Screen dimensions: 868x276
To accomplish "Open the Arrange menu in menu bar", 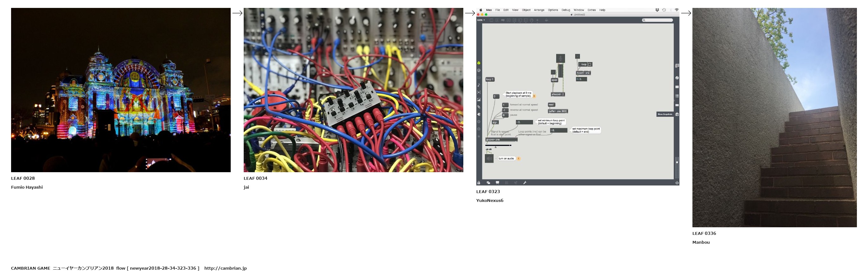I will pos(539,10).
